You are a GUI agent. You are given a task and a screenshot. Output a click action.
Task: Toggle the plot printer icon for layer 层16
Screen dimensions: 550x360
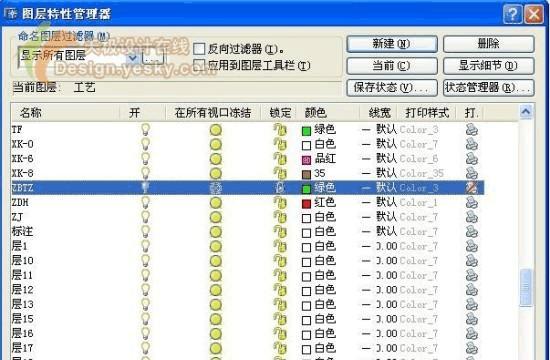471,334
